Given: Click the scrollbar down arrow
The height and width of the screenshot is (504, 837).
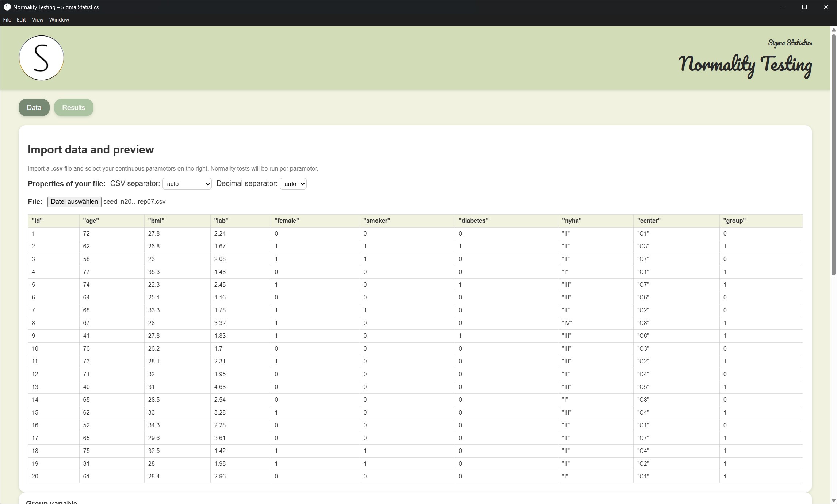Looking at the screenshot, I should [x=834, y=500].
